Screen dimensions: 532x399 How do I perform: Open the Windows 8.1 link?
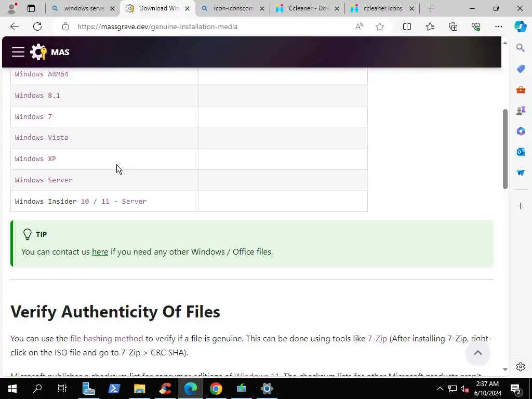37,96
